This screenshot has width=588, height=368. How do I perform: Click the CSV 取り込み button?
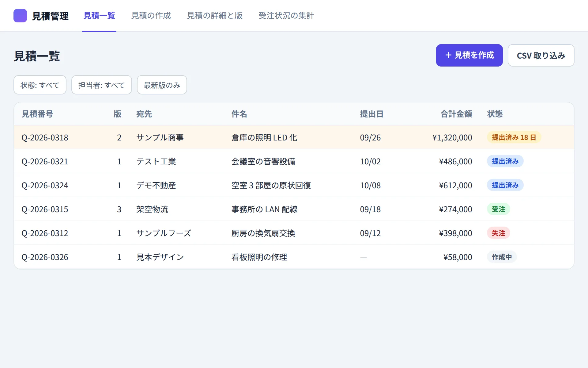coord(541,55)
